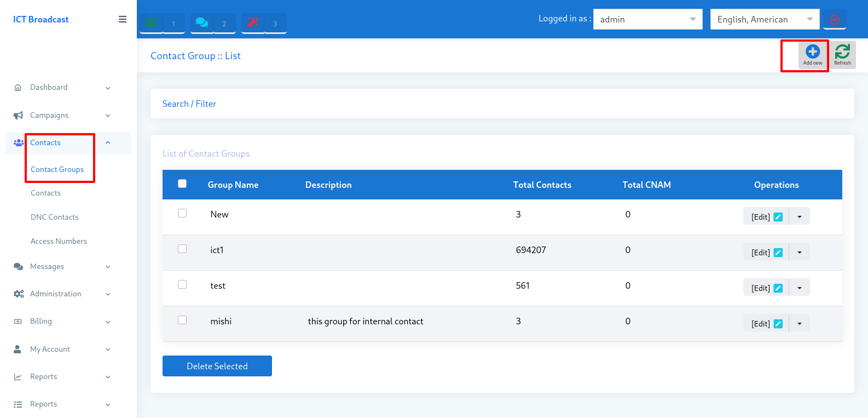
Task: Open the Contacts submenu item
Action: click(x=45, y=193)
